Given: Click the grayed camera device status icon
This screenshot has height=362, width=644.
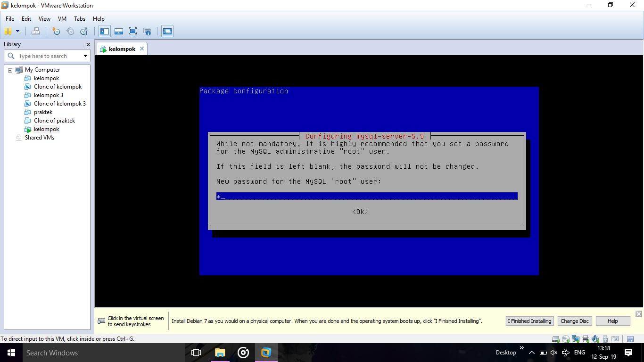Looking at the screenshot, I should (x=615, y=339).
